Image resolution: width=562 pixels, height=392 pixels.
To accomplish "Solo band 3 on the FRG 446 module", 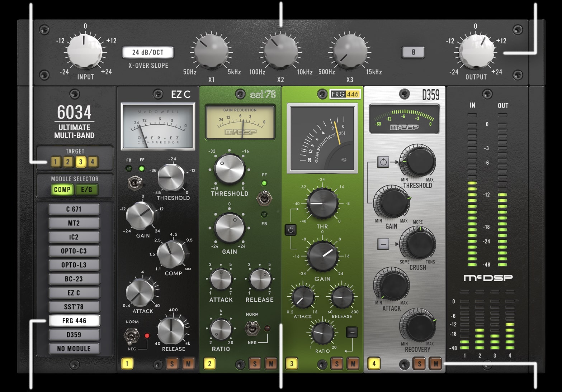I will [x=336, y=364].
